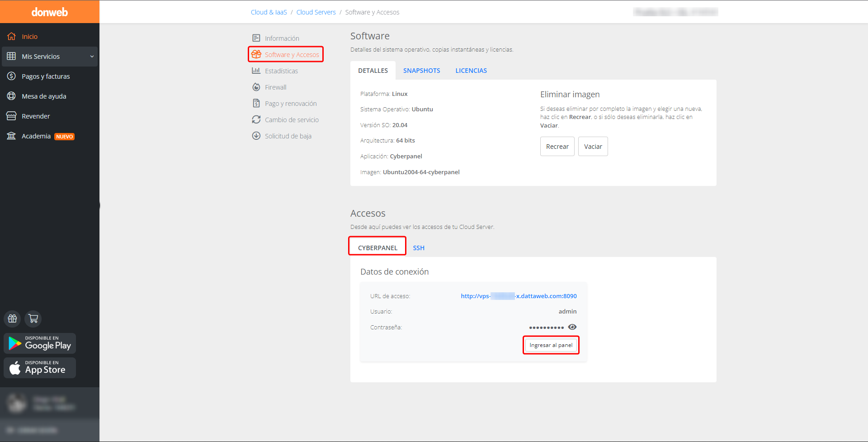Click the Revender store icon
This screenshot has width=868, height=442.
coord(11,116)
